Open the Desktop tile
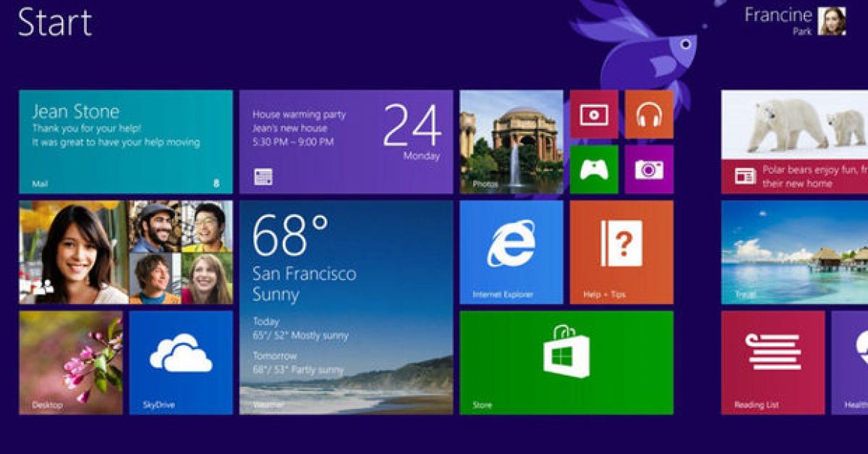 (x=71, y=363)
